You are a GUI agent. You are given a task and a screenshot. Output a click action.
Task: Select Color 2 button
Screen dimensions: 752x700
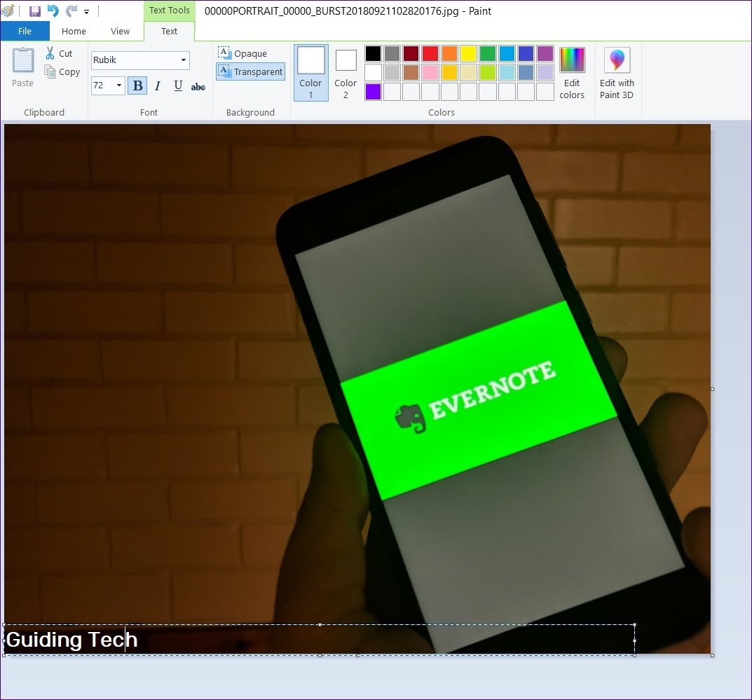[346, 73]
